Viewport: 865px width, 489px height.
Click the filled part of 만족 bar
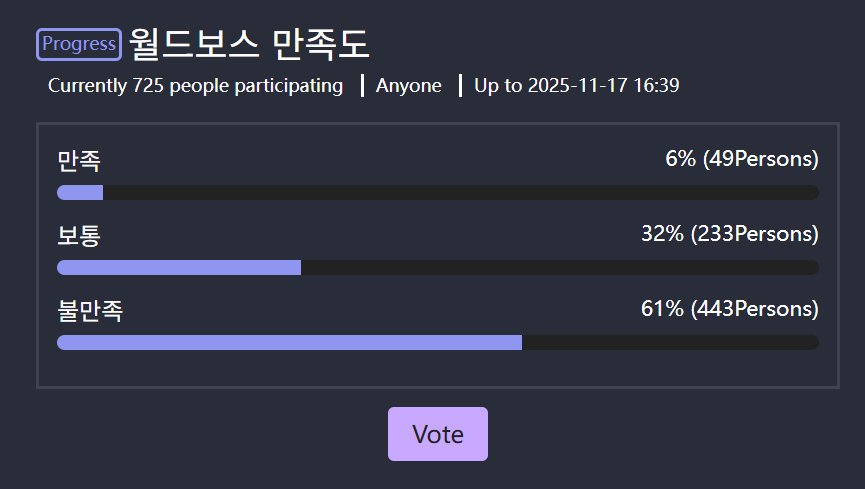click(x=80, y=192)
